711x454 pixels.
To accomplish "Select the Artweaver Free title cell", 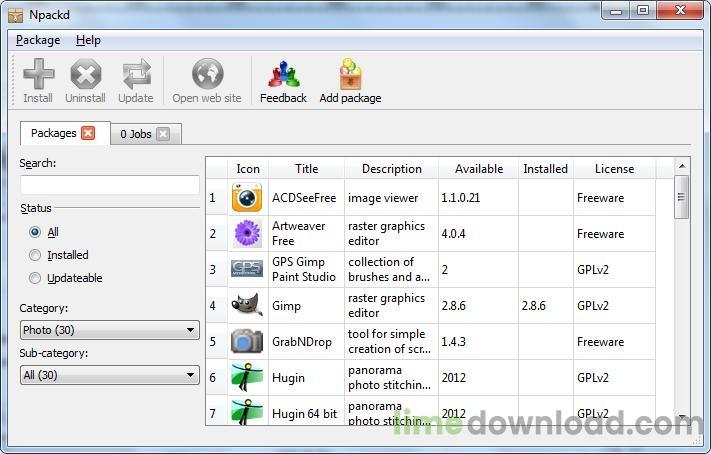I will pos(307,234).
